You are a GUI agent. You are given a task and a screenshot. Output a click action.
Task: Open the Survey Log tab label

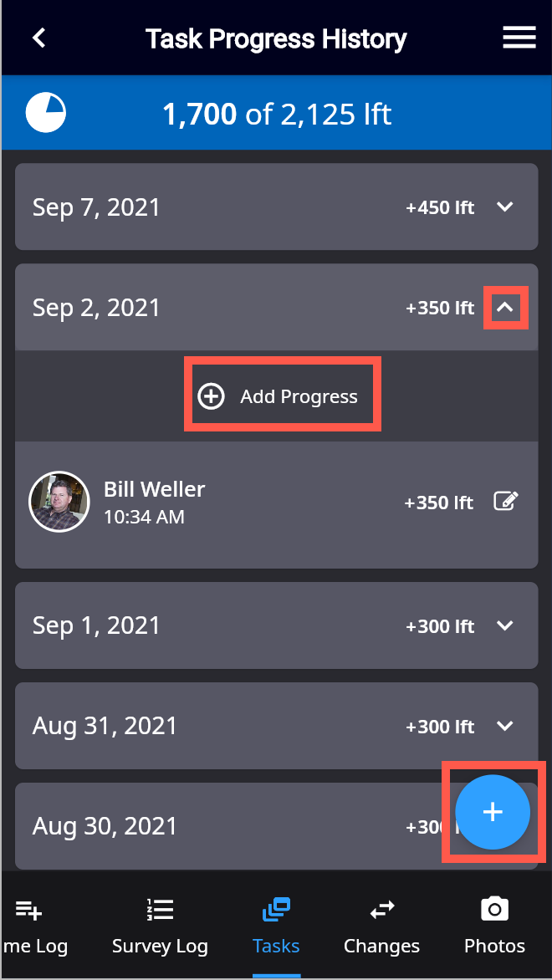(160, 947)
